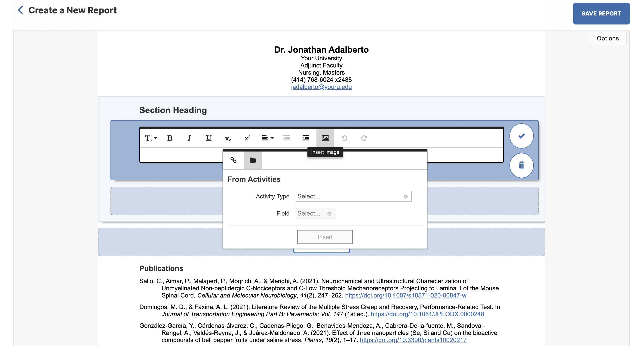The image size is (644, 346).
Task: Delete the section using the trash icon
Action: [x=521, y=165]
